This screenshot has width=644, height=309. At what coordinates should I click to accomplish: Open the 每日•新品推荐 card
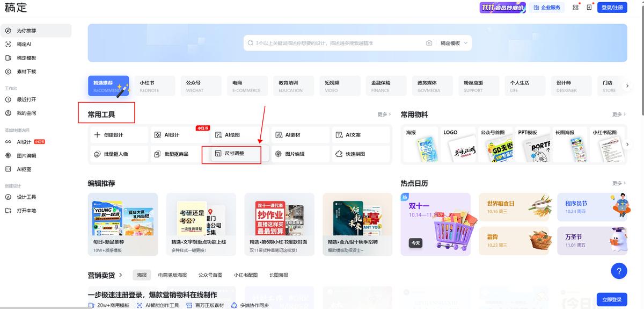click(x=123, y=224)
